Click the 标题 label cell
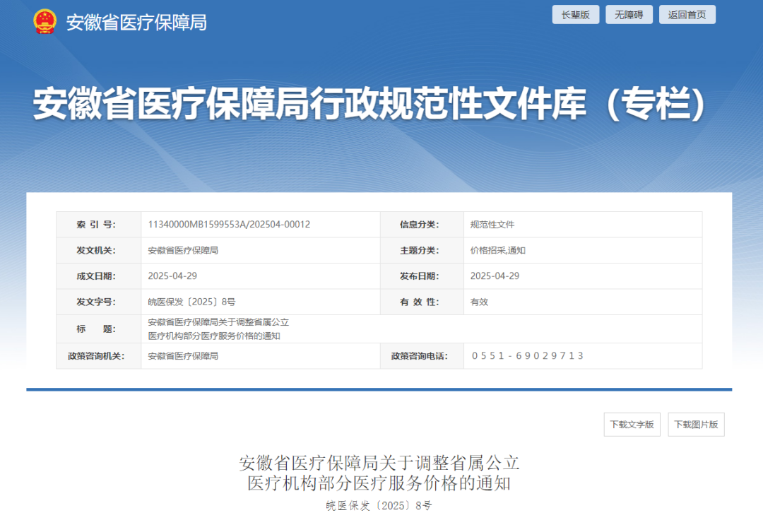The width and height of the screenshot is (763, 532). pos(99,329)
